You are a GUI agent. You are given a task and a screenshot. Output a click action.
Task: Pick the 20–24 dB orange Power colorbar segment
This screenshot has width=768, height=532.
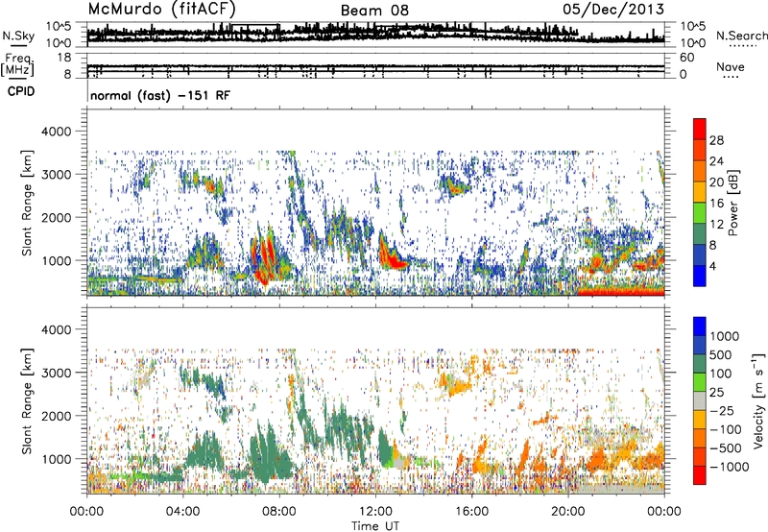[x=700, y=171]
